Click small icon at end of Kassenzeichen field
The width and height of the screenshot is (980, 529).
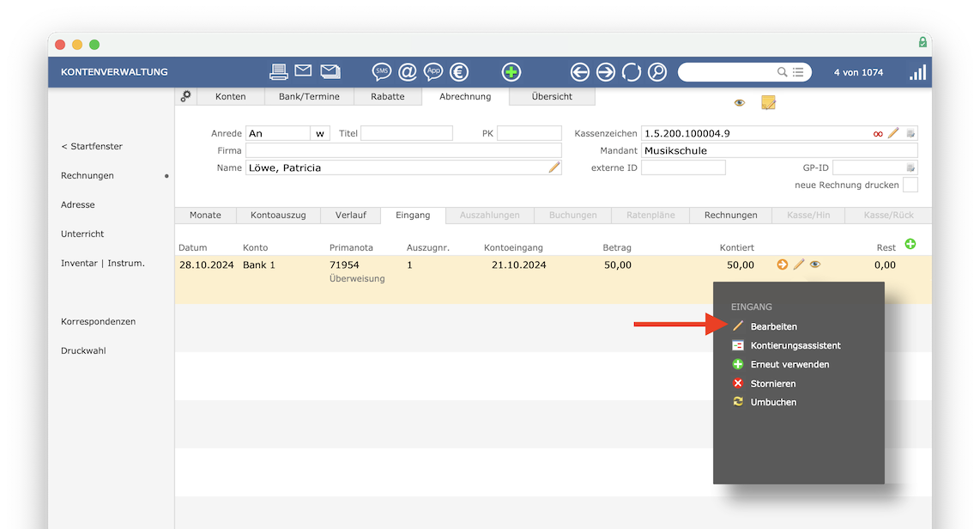click(x=910, y=133)
